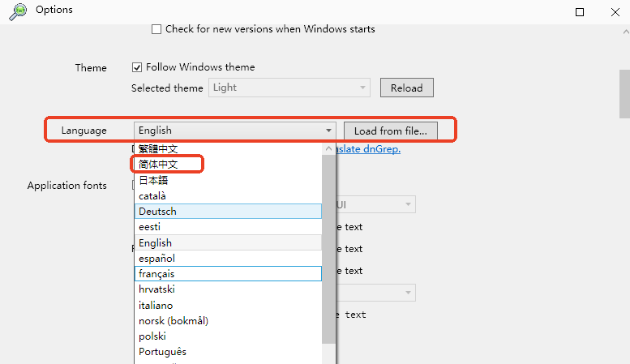
Task: Select 繁體中文 from language list
Action: 228,149
